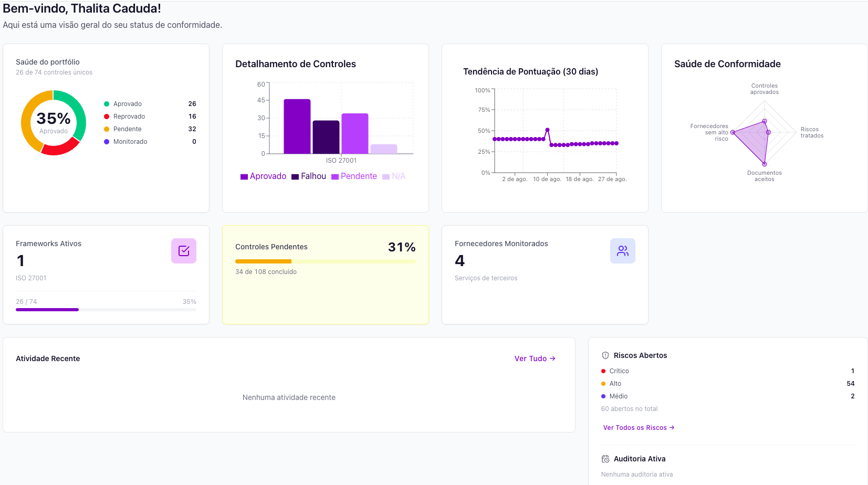Click the dark Falhou bar in the chart
This screenshot has height=485, width=868.
[326, 137]
